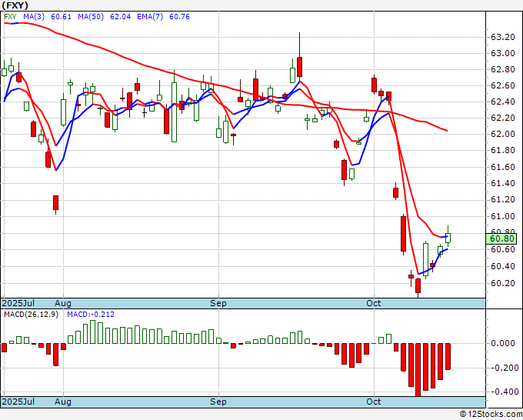This screenshot has height=420, width=523.
Task: Click Aug on price chart time axis
Action: point(63,303)
